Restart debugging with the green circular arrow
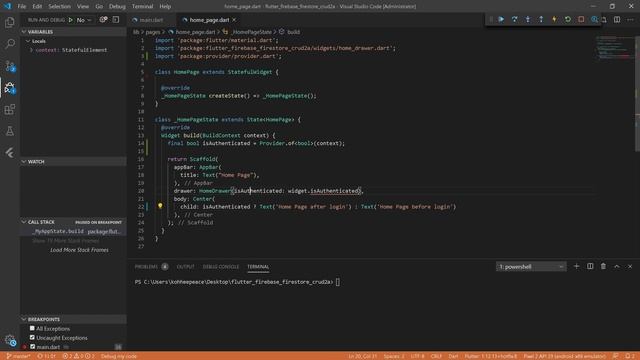This screenshot has width=640, height=360. pyautogui.click(x=568, y=19)
